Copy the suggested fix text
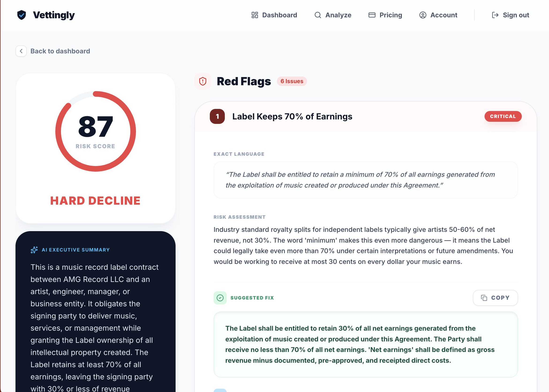Screen dimensions: 549x392 [495, 298]
